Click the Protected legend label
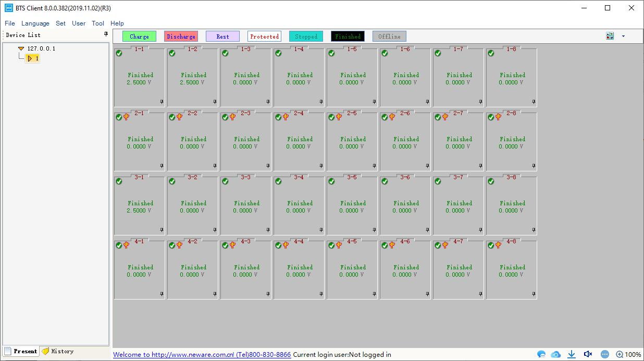 tap(264, 36)
